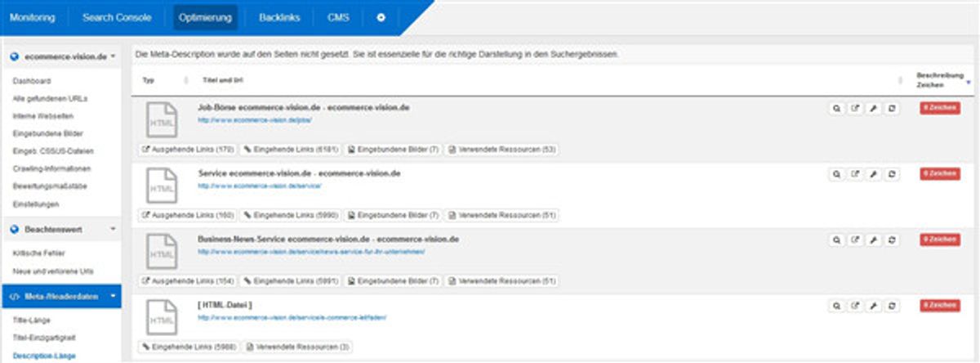Show Ausgehende Links (160)
The image size is (980, 363).
pyautogui.click(x=189, y=215)
